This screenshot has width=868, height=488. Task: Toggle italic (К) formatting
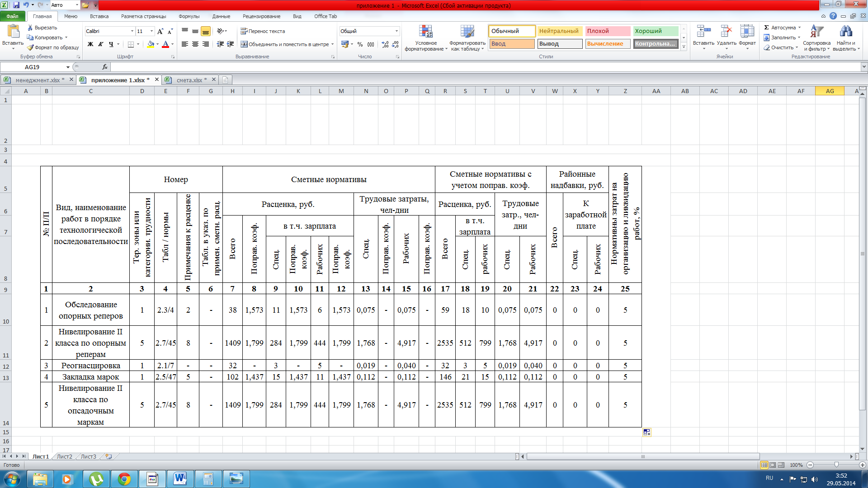tap(100, 44)
